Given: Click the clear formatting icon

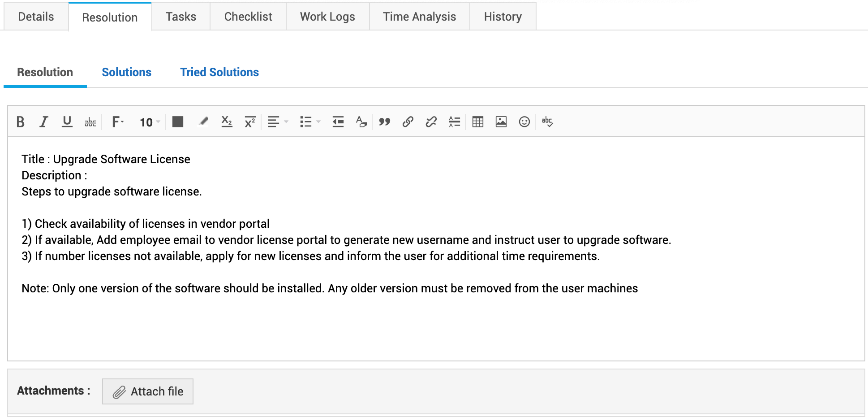Looking at the screenshot, I should 361,122.
